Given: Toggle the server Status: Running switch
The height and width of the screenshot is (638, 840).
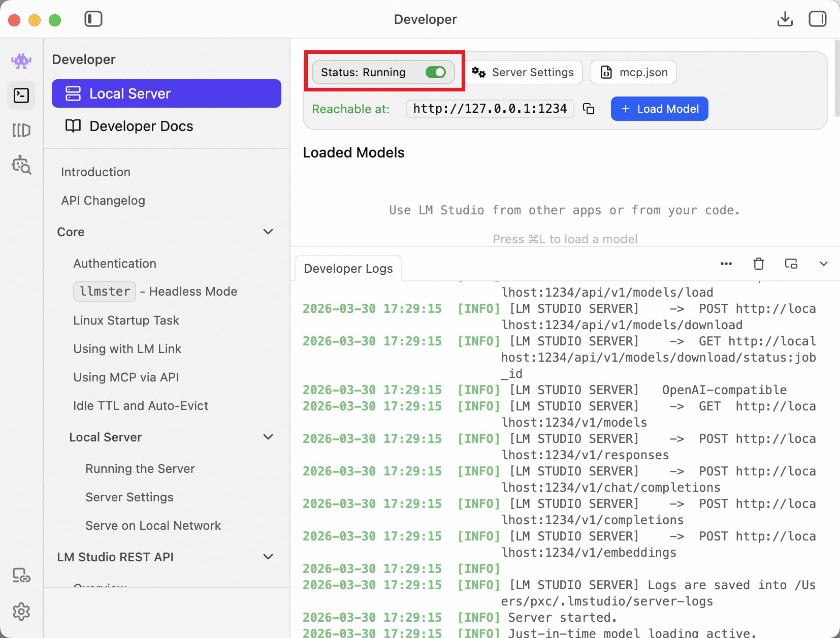Looking at the screenshot, I should click(435, 72).
